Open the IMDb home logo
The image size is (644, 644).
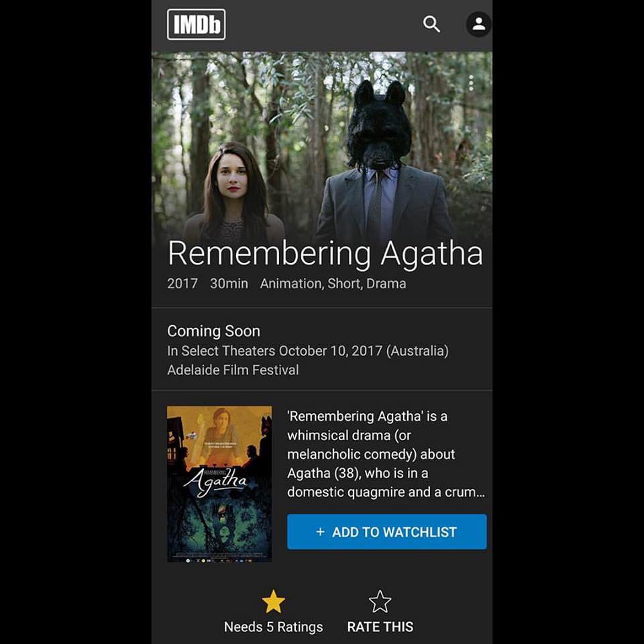(x=197, y=25)
